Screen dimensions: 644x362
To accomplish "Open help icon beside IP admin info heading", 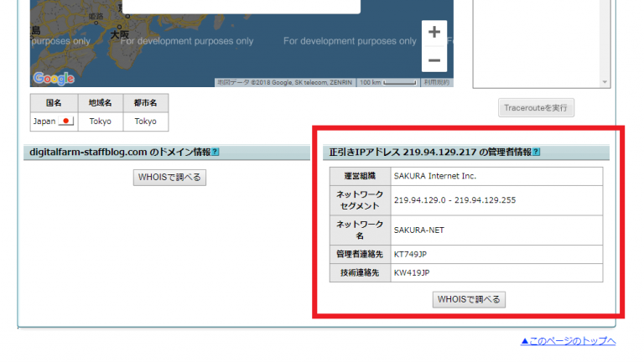I will (x=536, y=152).
